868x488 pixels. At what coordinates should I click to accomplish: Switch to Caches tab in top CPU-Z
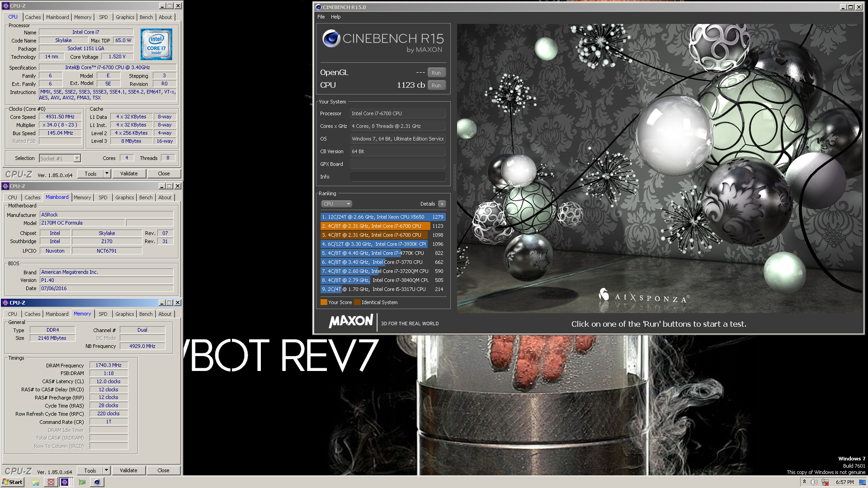pos(33,17)
